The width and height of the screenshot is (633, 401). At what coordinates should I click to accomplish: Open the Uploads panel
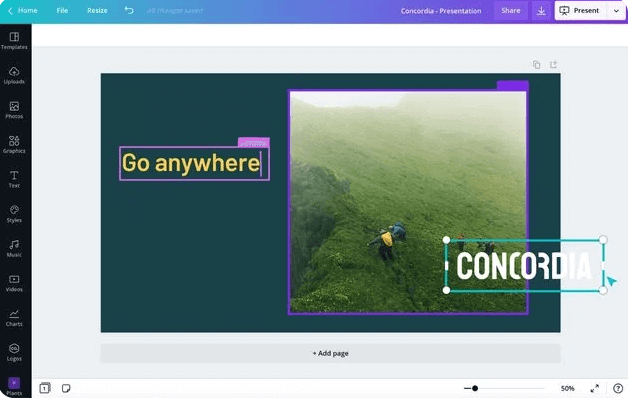tap(14, 76)
